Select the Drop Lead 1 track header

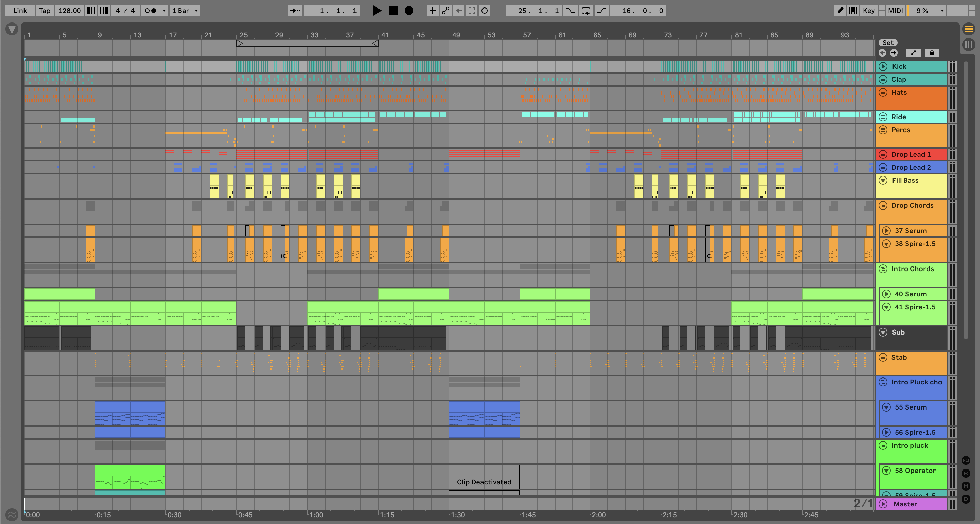point(912,154)
